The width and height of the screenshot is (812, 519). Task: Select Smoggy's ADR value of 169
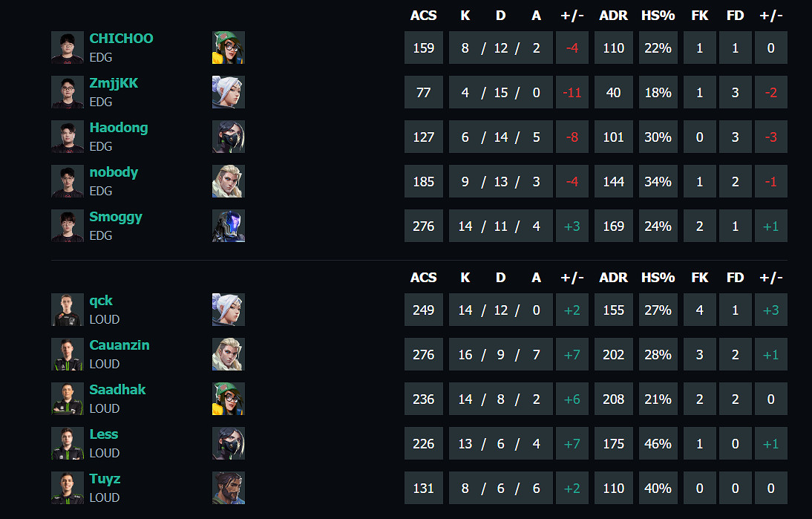pyautogui.click(x=614, y=226)
